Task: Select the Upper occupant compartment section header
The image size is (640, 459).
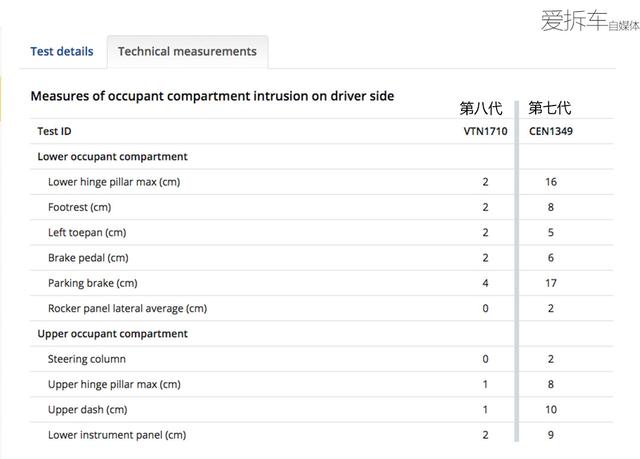Action: pos(112,334)
